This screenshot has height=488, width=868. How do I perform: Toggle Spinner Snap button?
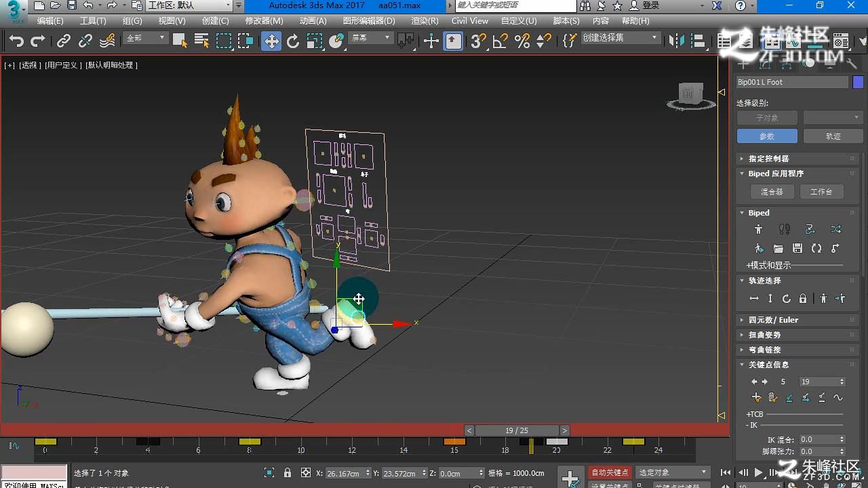[544, 41]
